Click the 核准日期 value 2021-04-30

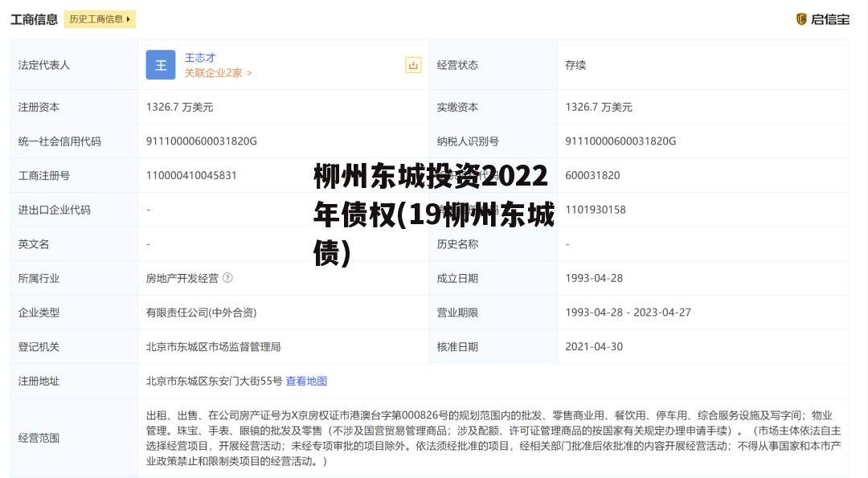pyautogui.click(x=594, y=347)
